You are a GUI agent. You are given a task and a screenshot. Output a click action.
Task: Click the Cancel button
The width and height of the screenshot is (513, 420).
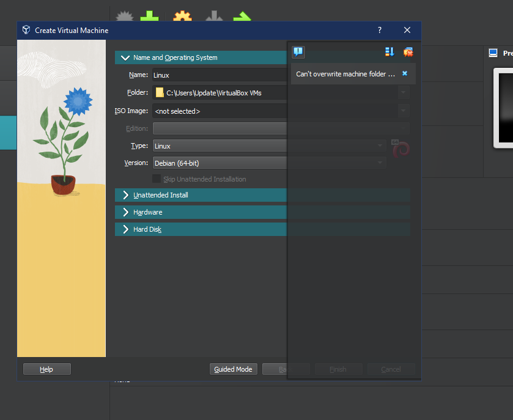pos(391,369)
